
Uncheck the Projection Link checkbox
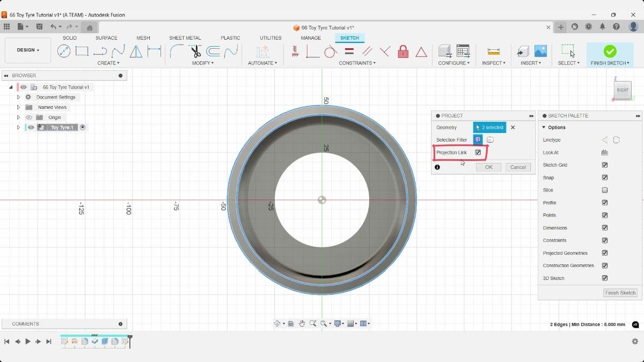(478, 153)
